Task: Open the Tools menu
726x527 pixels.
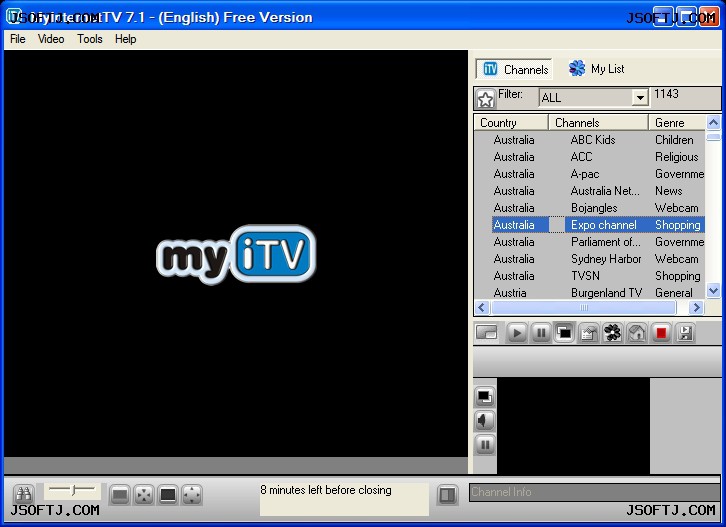Action: tap(90, 39)
